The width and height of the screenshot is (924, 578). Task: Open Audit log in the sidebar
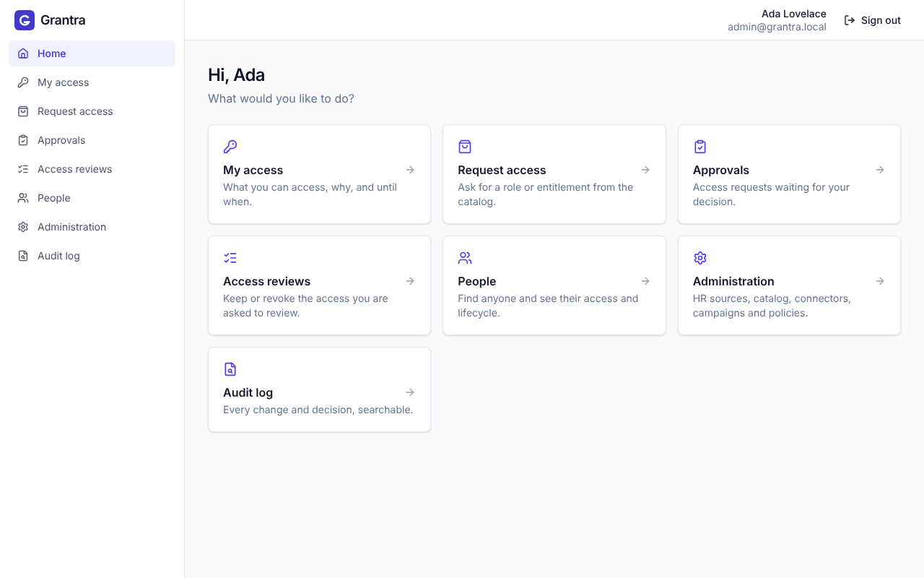click(x=92, y=256)
